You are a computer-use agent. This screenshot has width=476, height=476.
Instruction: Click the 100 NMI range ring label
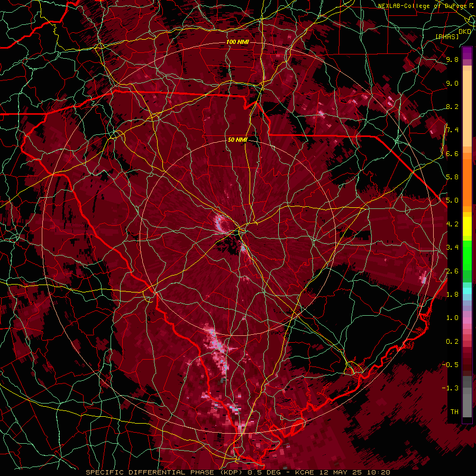click(x=237, y=42)
